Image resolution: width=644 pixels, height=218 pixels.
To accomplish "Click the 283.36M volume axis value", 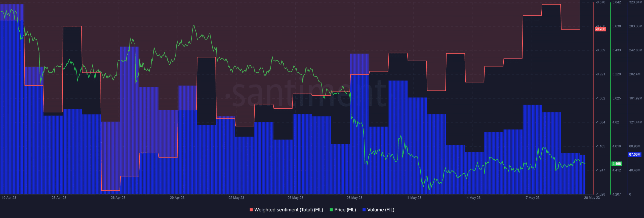I will 636,26.
